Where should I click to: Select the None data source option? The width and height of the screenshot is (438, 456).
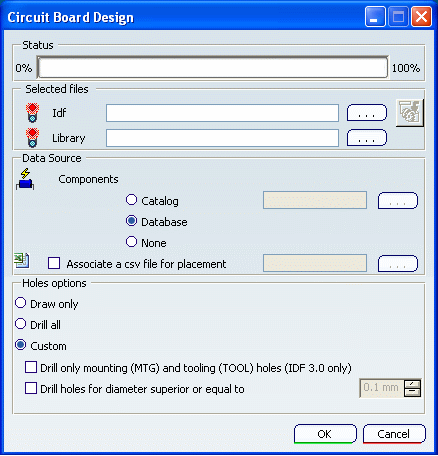(x=131, y=242)
